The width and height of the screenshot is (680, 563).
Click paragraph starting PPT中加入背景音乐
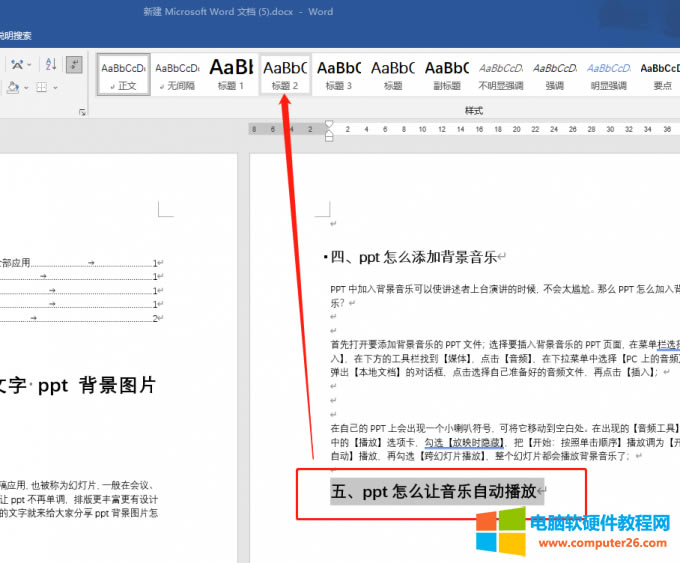(505, 296)
